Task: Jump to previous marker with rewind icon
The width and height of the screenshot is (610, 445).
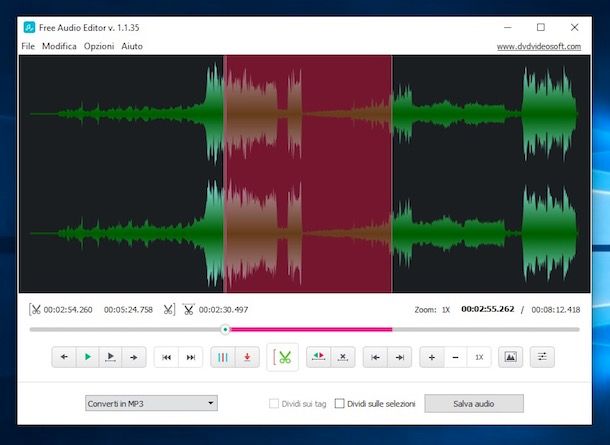Action: coord(167,357)
